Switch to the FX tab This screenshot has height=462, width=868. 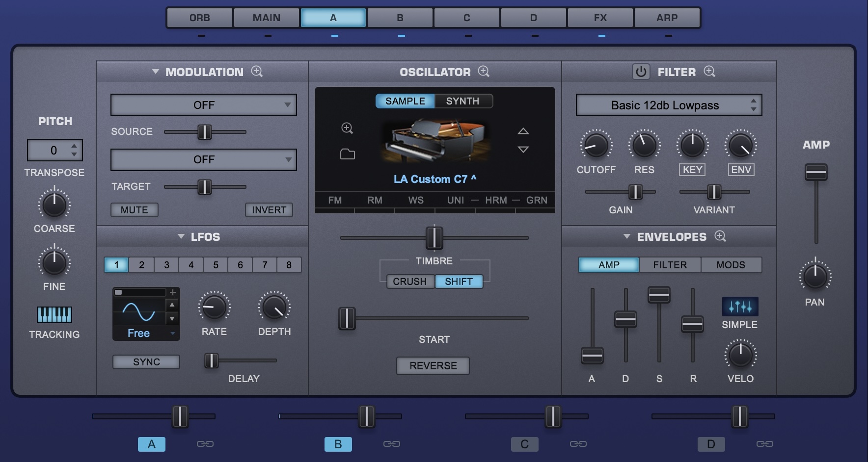pos(600,18)
